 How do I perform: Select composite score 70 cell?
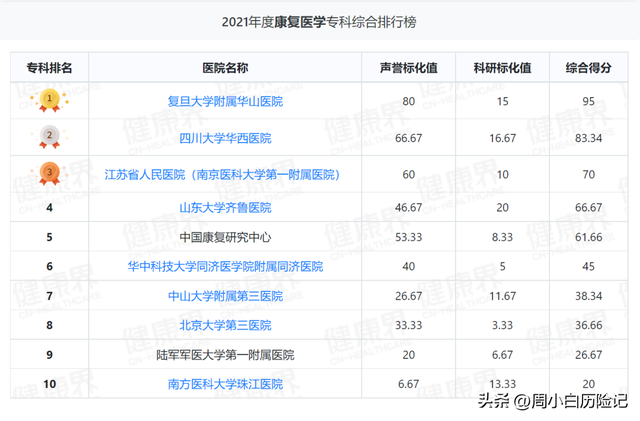pyautogui.click(x=588, y=174)
